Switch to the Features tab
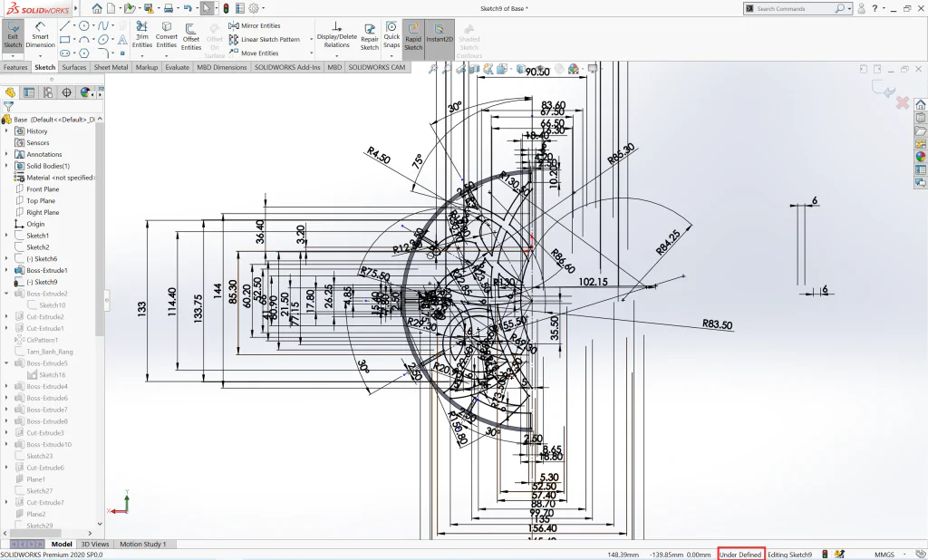Screen dimensions: 928x560 tap(15, 67)
